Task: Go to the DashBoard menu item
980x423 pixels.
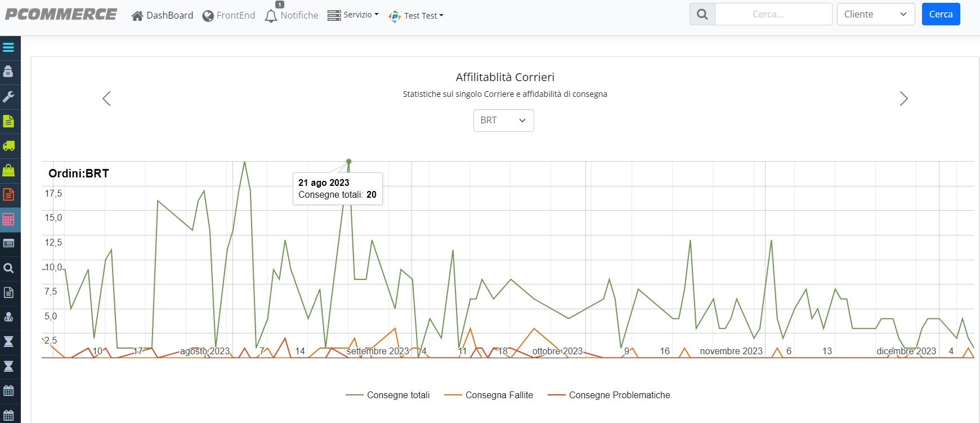Action: (x=162, y=15)
